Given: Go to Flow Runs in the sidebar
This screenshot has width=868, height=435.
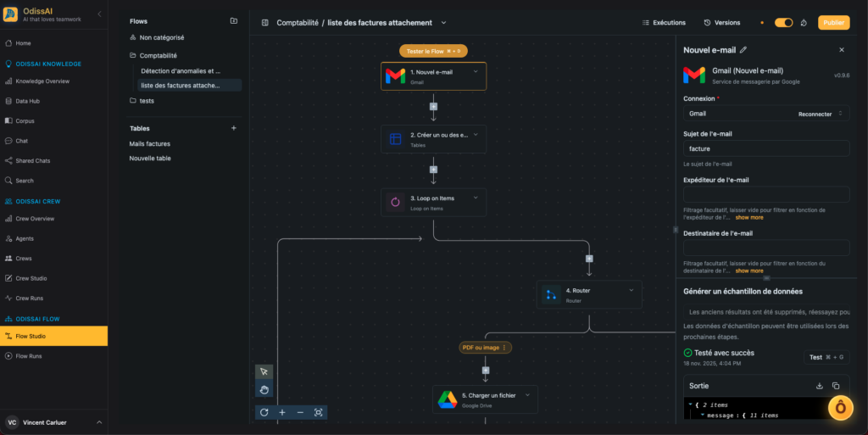Looking at the screenshot, I should tap(29, 356).
